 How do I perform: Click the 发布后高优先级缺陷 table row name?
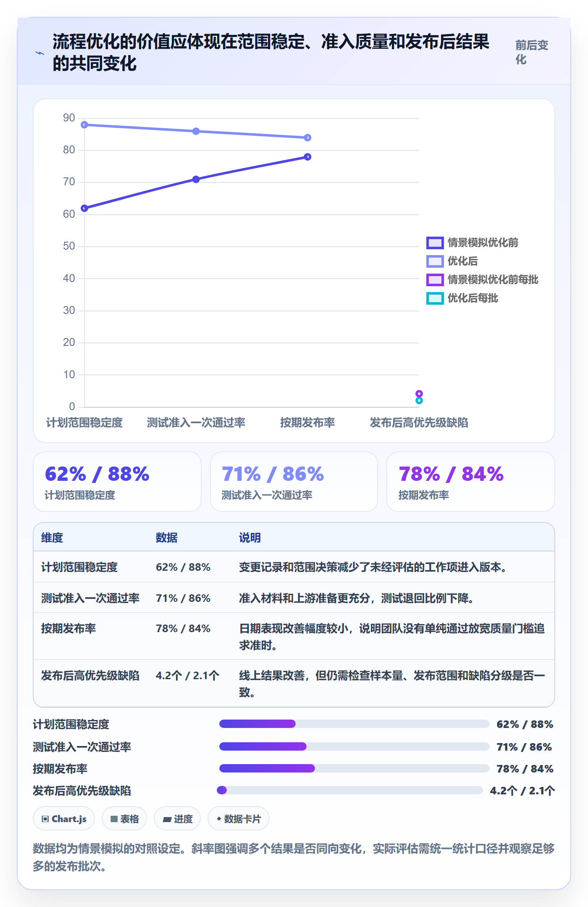[x=90, y=675]
